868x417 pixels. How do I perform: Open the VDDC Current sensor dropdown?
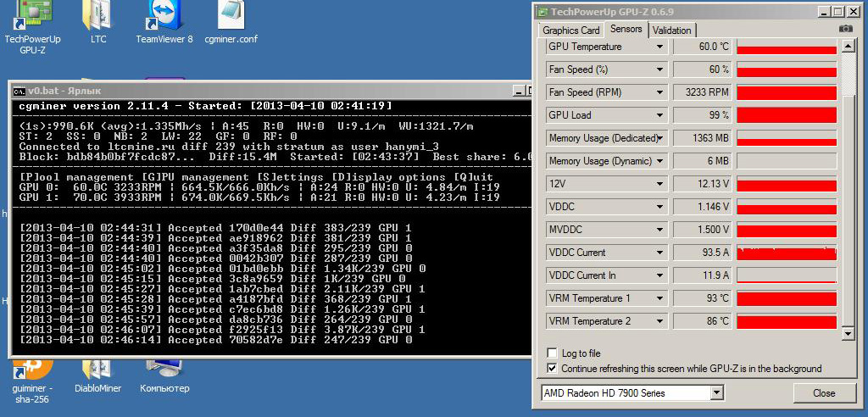click(x=659, y=253)
